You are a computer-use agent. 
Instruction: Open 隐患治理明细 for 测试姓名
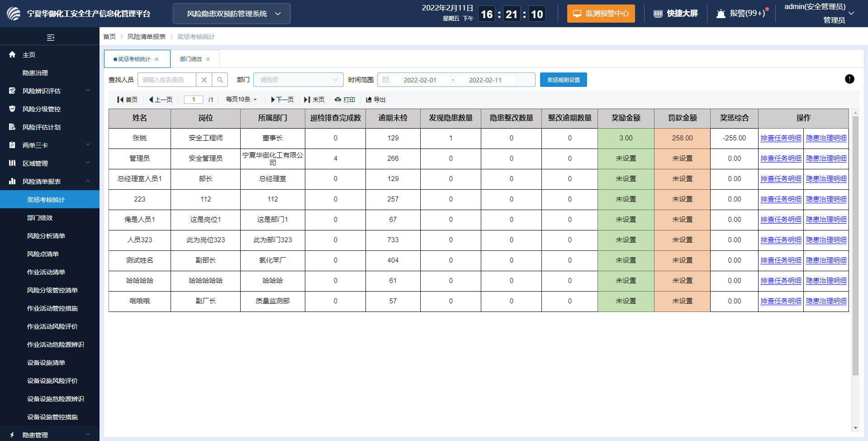click(826, 260)
